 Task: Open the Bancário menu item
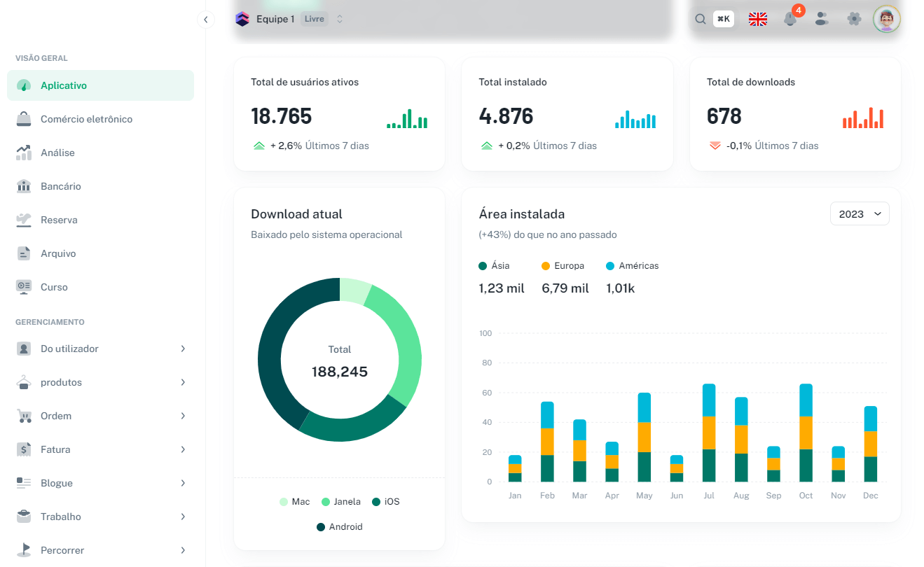tap(100, 186)
